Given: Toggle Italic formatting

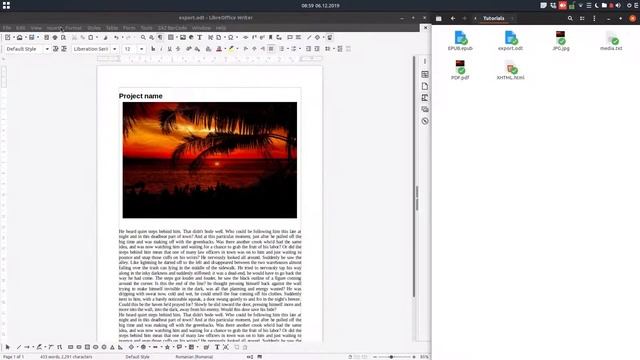Looking at the screenshot, I should pos(161,49).
